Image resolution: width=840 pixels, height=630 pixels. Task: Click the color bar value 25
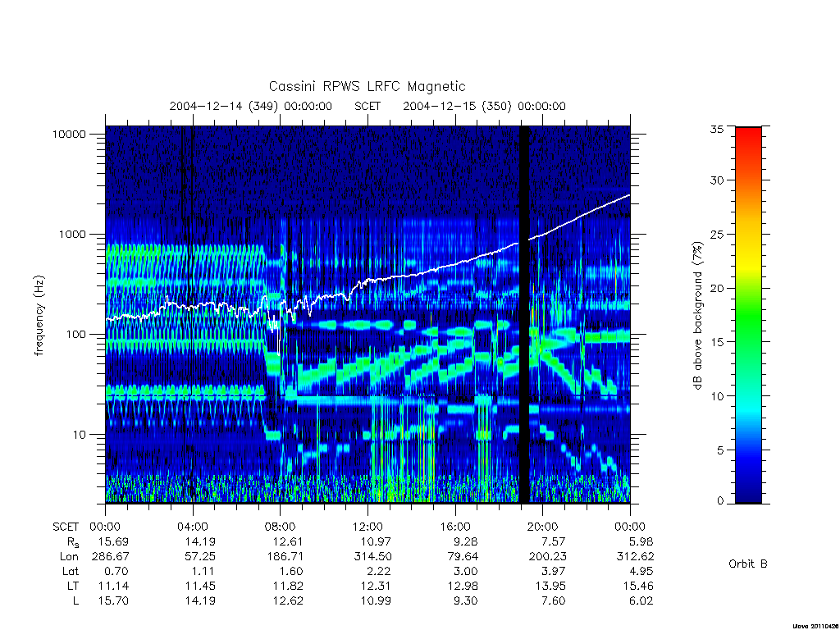coord(716,235)
